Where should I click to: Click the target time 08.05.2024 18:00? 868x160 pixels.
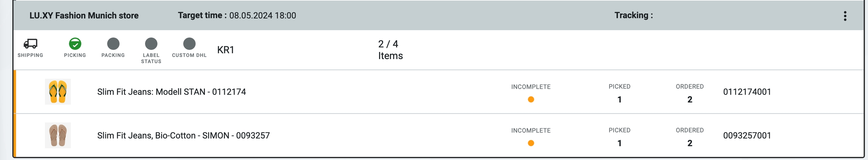pos(263,16)
